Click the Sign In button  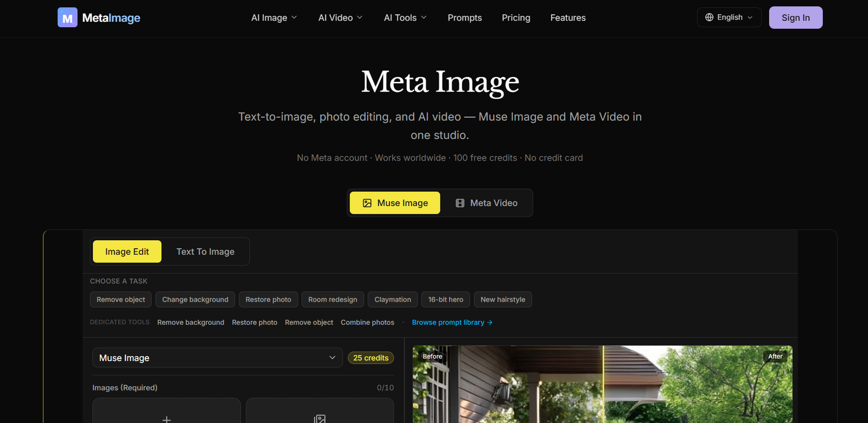tap(796, 17)
